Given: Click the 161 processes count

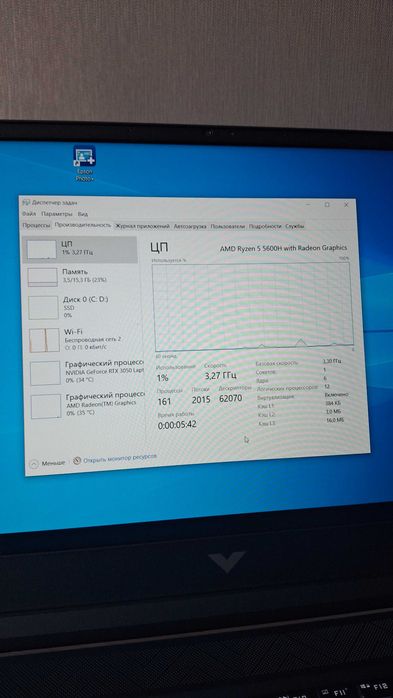Looking at the screenshot, I should [164, 402].
